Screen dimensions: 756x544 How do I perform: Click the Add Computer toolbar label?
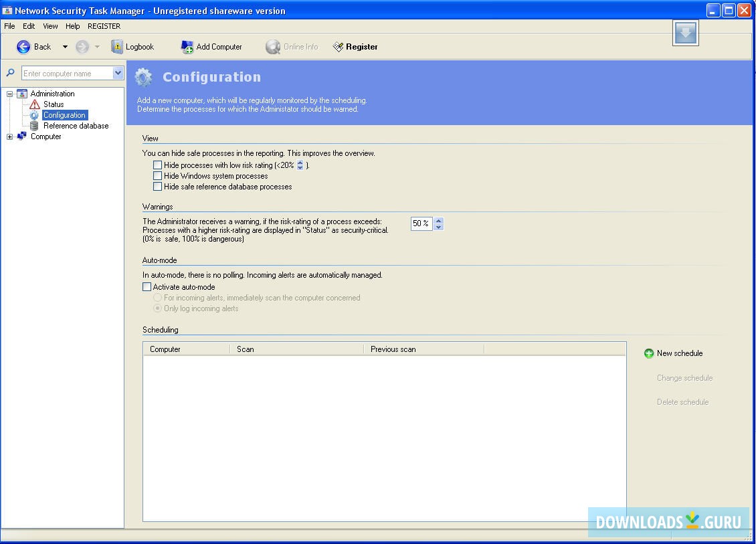[219, 47]
